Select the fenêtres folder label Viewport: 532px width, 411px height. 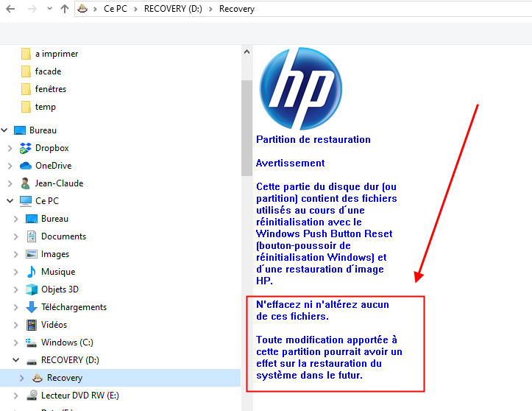[51, 89]
